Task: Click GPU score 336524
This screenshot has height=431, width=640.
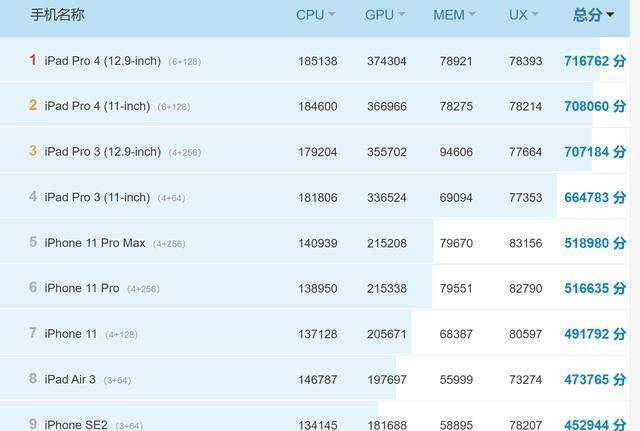Action: coord(387,198)
